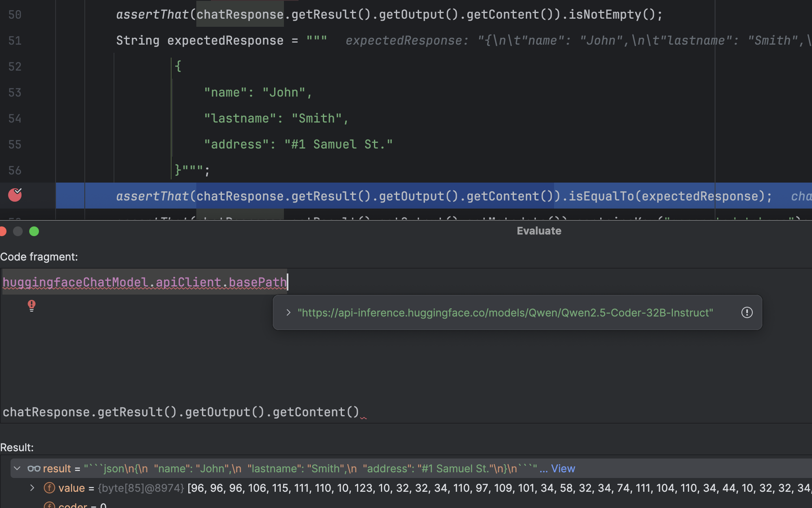The image size is (812, 508).
Task: Click the "lastname": "Smith" code line
Action: point(276,118)
